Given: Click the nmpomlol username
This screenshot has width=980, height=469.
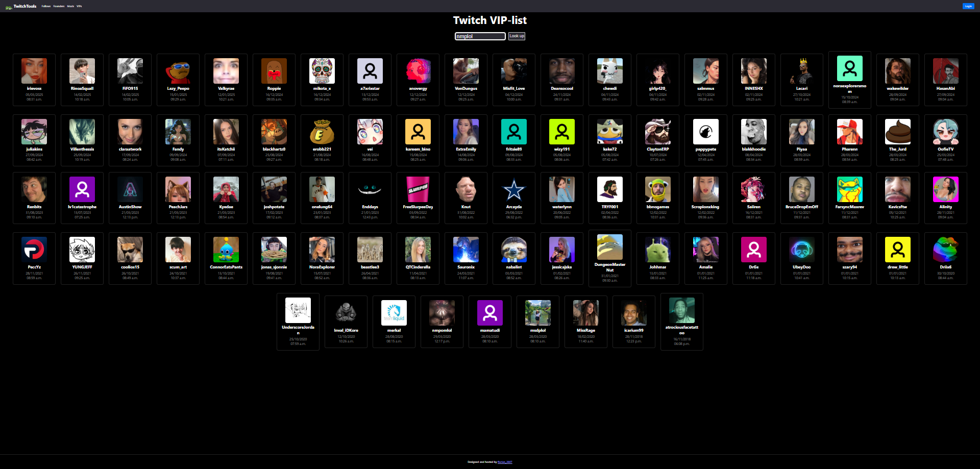Looking at the screenshot, I should pos(442,330).
